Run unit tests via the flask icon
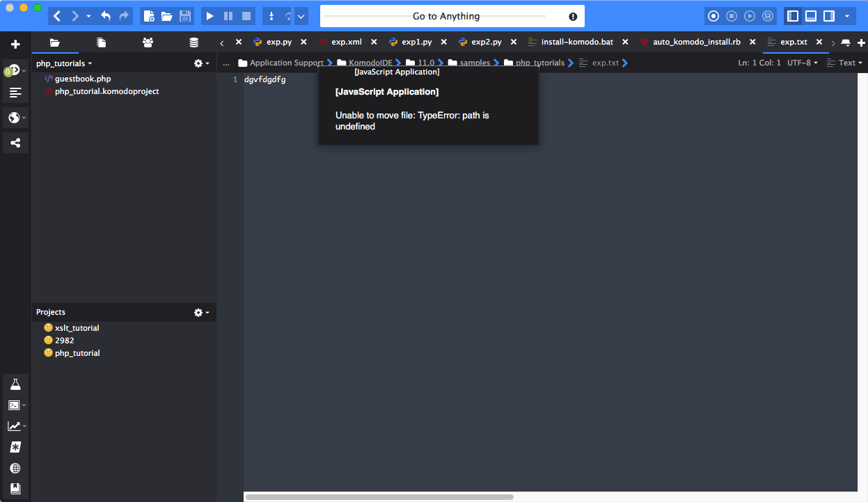Image resolution: width=868 pixels, height=502 pixels. tap(15, 384)
